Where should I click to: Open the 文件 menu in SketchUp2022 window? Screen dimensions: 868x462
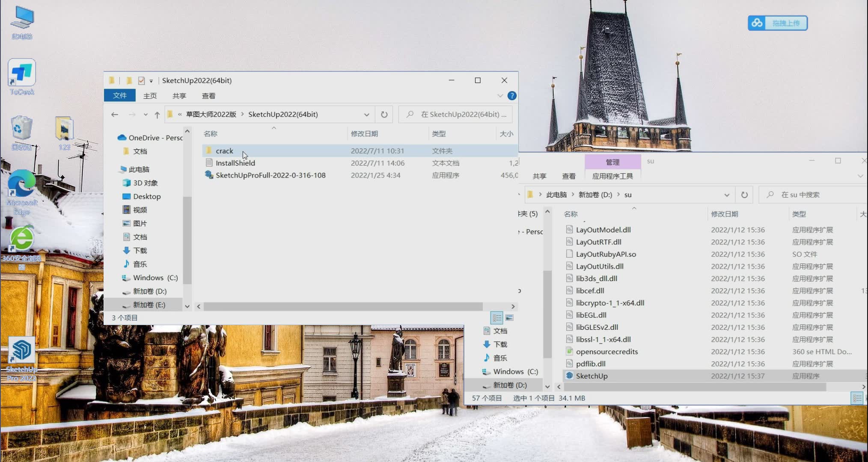tap(120, 95)
